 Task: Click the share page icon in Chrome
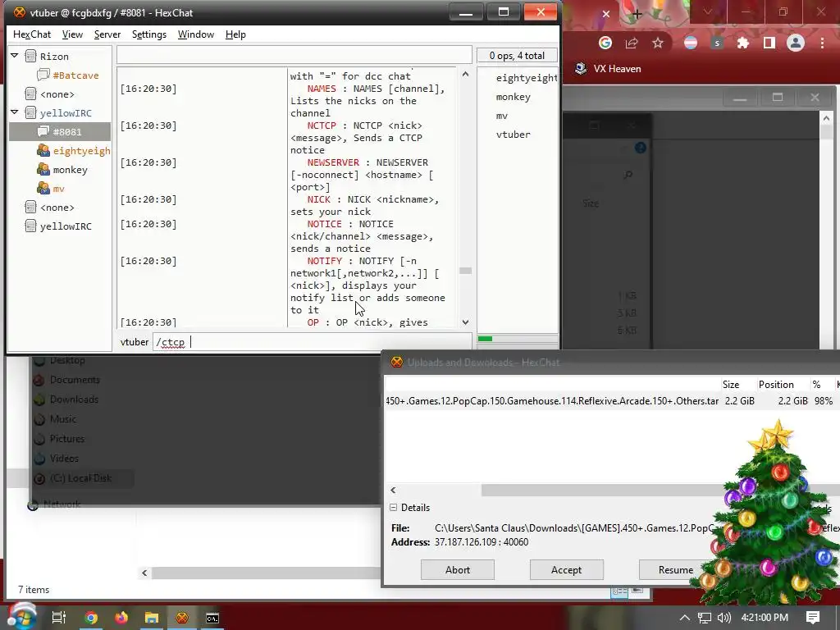pyautogui.click(x=632, y=43)
